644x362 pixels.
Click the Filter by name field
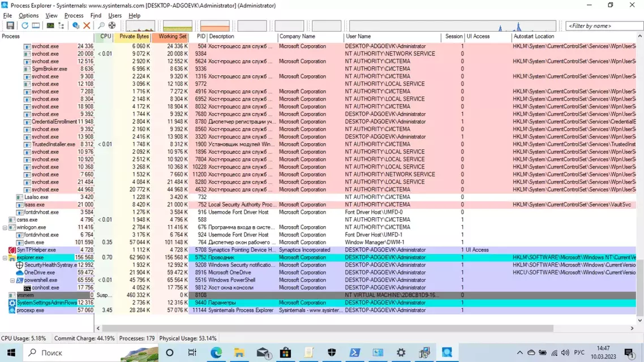pos(604,26)
